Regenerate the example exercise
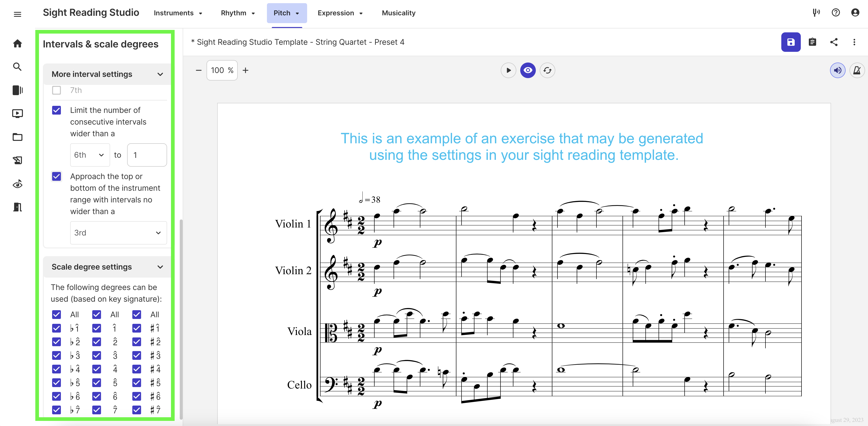Screen dimensions: 868x426 coord(547,70)
